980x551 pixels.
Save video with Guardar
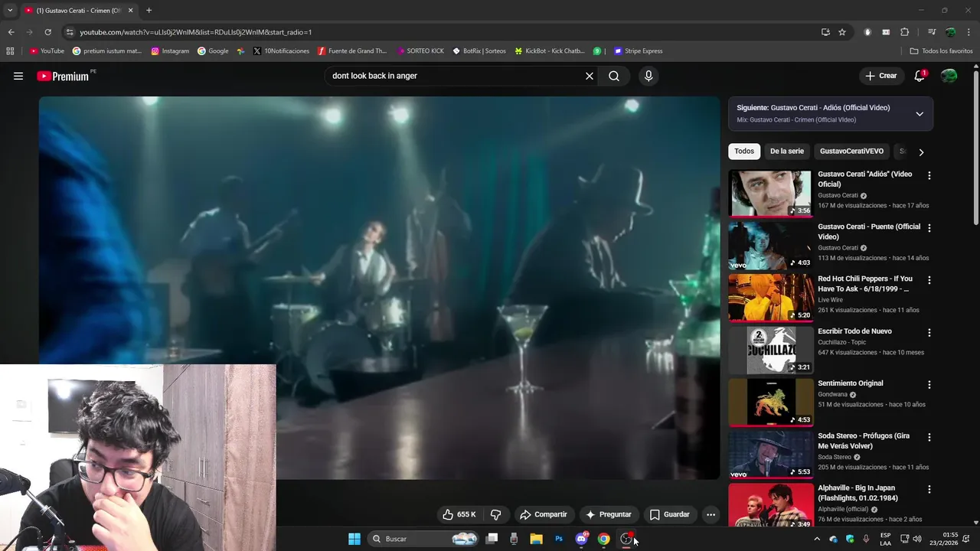670,514
